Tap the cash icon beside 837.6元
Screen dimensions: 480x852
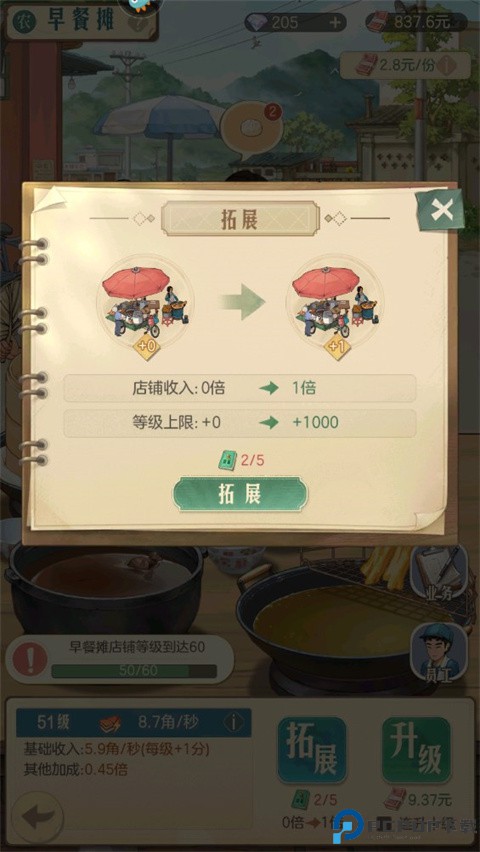tap(379, 22)
